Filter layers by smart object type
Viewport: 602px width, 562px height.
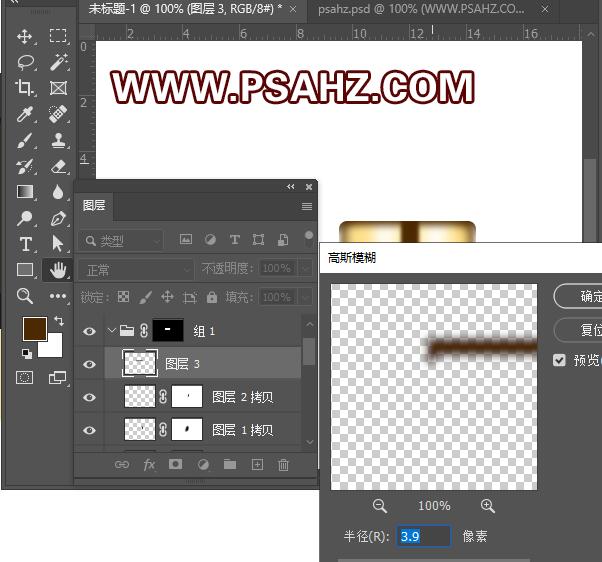(x=283, y=240)
